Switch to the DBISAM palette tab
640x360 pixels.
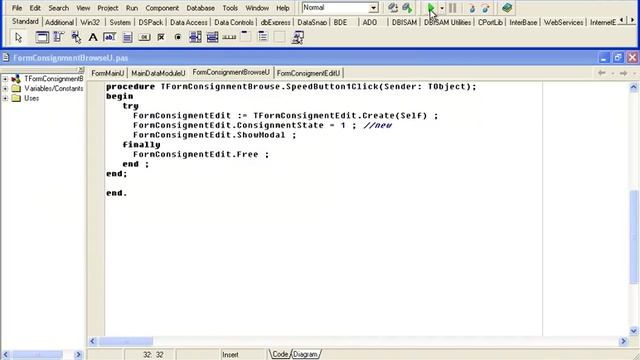click(x=404, y=22)
